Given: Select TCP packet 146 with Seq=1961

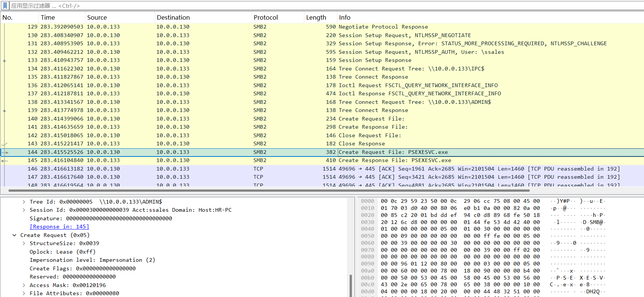Looking at the screenshot, I should (x=322, y=169).
